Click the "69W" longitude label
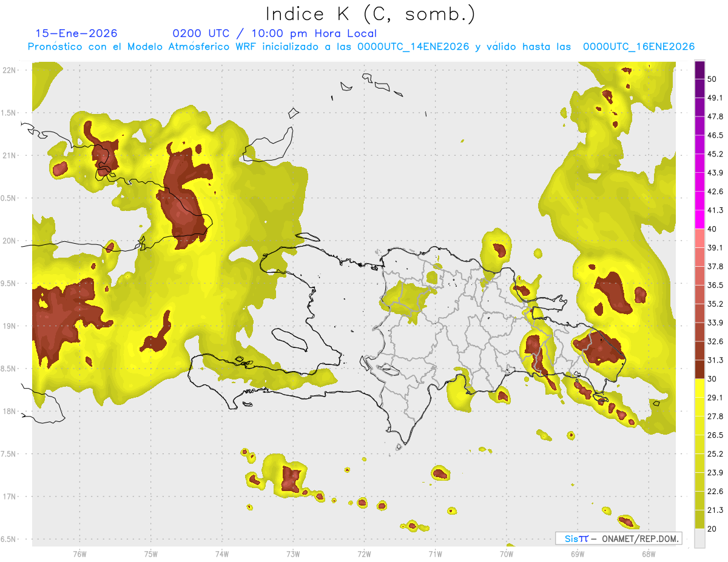728x562 pixels. (578, 554)
